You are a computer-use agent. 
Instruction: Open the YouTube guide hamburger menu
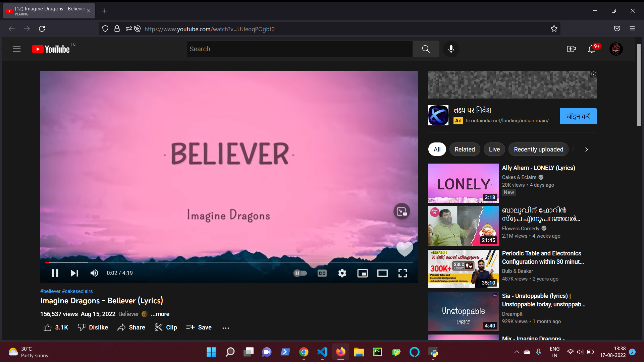pyautogui.click(x=17, y=49)
